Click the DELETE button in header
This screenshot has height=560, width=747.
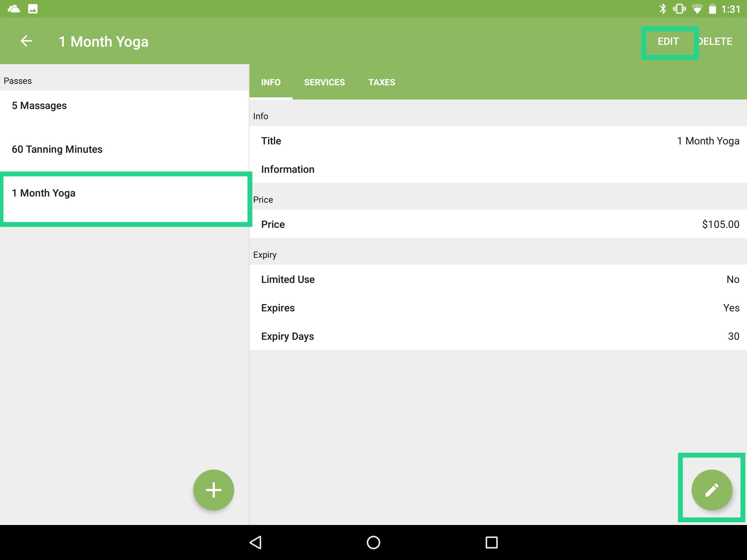[x=716, y=42]
